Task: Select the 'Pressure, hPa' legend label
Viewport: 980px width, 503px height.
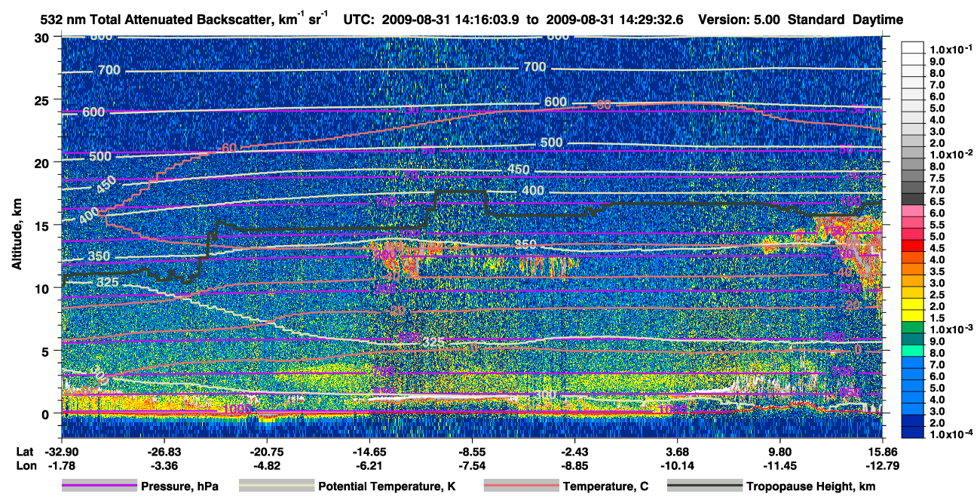Action: tap(180, 487)
